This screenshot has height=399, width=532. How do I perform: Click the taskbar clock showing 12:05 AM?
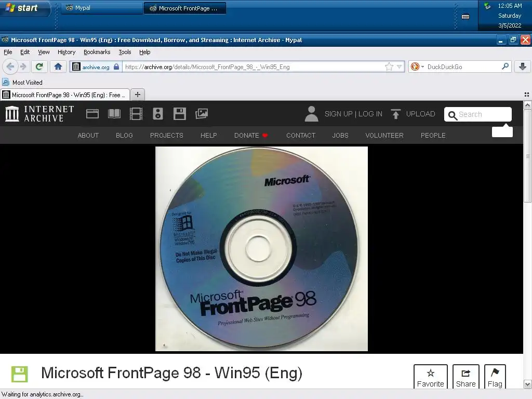point(510,6)
